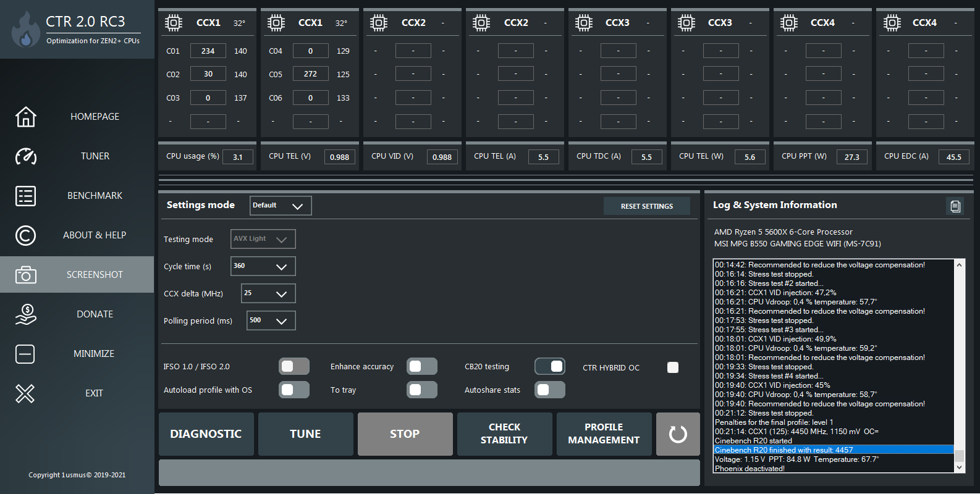980x494 pixels.
Task: Click the Tuner gauge icon
Action: [x=25, y=156]
